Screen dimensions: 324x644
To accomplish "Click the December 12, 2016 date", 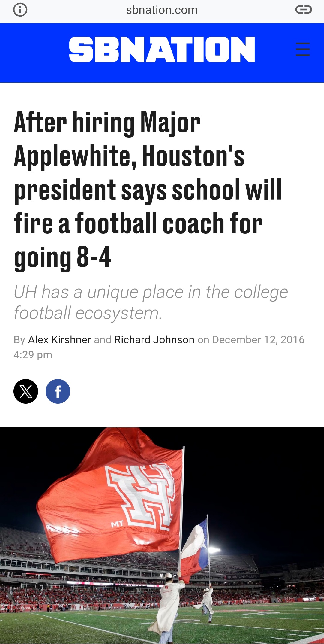I will tap(258, 340).
